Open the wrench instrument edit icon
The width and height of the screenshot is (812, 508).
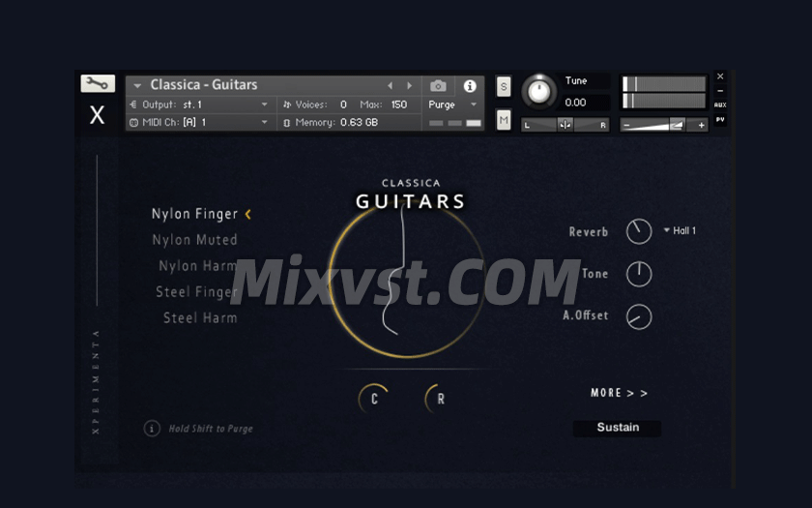tap(97, 84)
